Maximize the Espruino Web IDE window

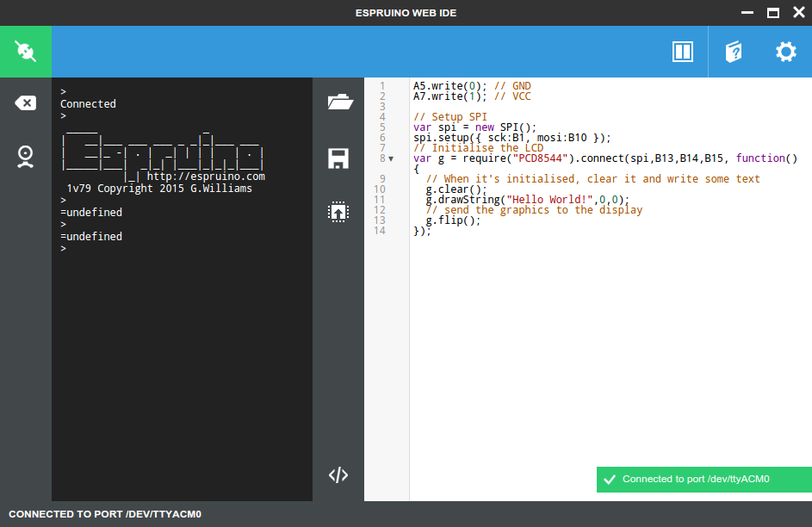(772, 13)
